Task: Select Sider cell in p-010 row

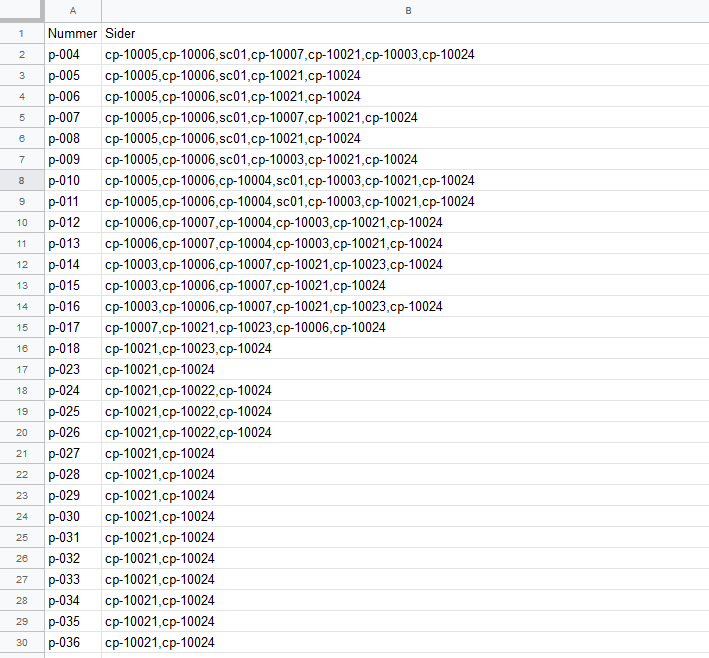Action: 405,180
